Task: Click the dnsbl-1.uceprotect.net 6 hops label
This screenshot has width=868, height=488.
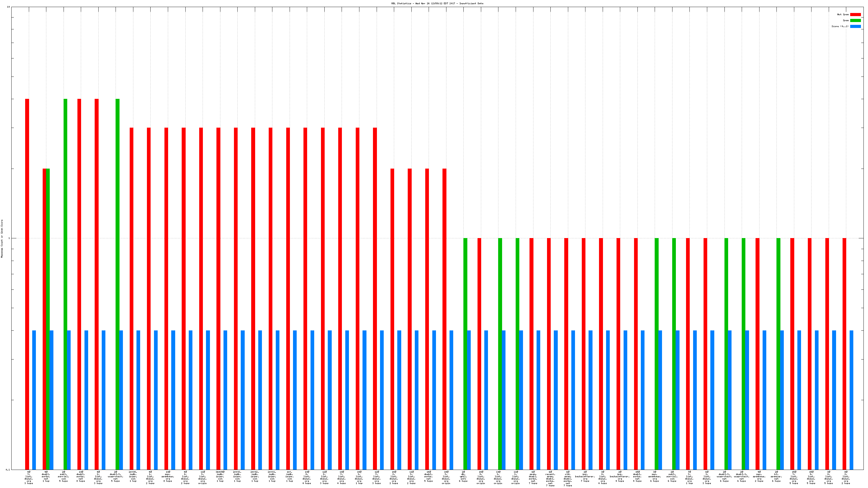Action: [742, 476]
